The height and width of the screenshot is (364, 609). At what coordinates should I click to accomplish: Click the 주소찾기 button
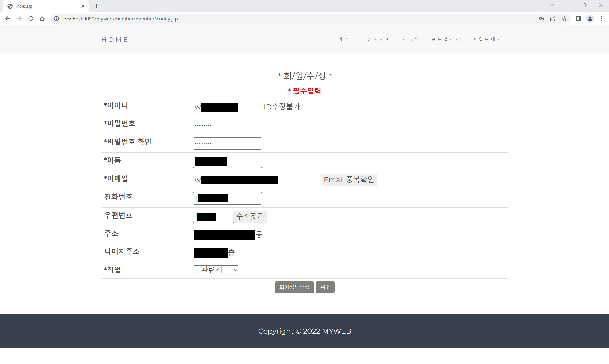point(250,216)
